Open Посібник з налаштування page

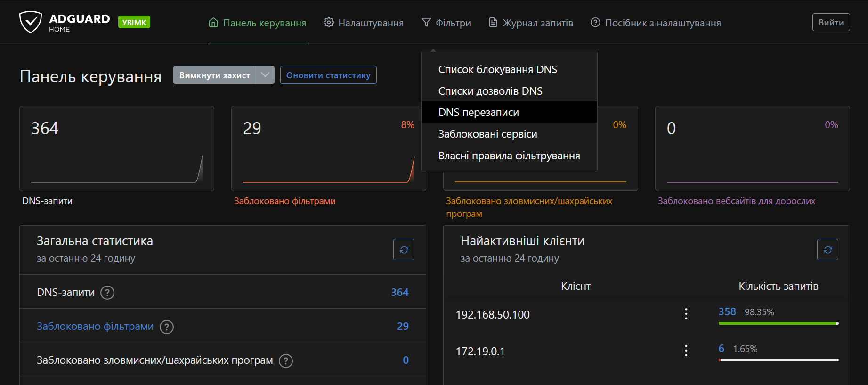(656, 23)
